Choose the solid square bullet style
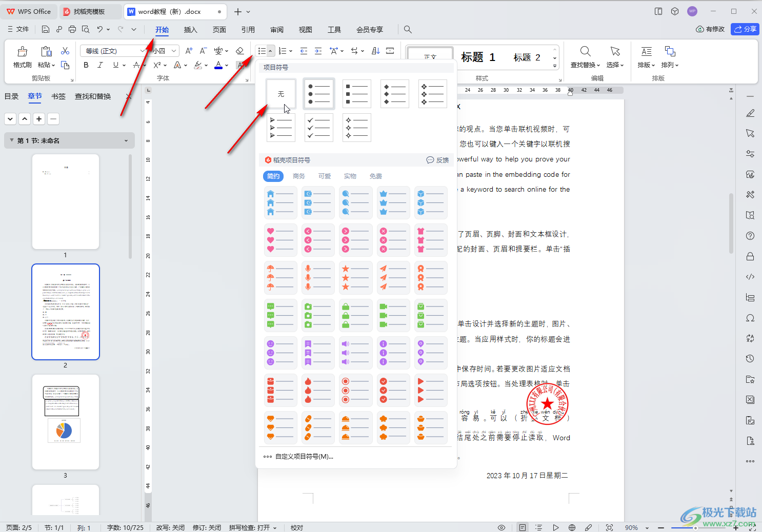Screen dimensions: 762x532 (x=357, y=94)
